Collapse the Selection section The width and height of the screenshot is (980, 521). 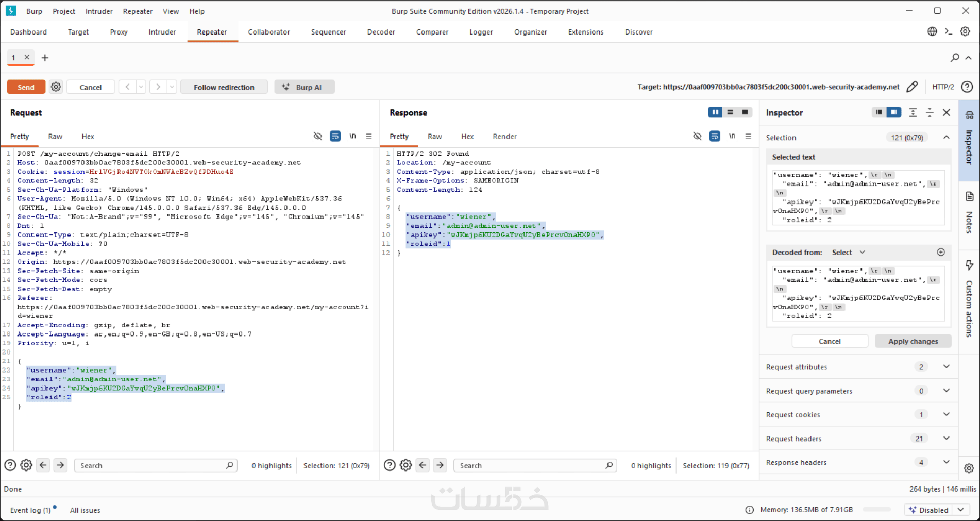point(947,137)
